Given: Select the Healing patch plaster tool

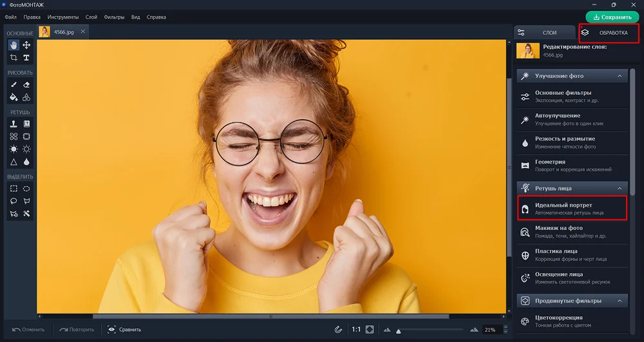Looking at the screenshot, I should point(14,137).
